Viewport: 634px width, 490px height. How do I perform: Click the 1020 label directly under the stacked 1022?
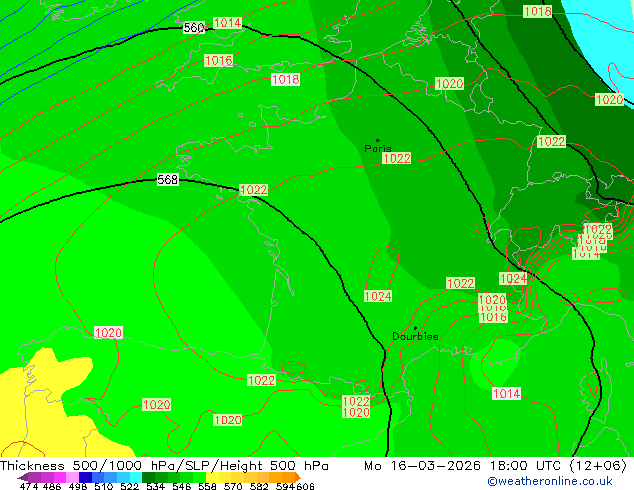click(356, 413)
